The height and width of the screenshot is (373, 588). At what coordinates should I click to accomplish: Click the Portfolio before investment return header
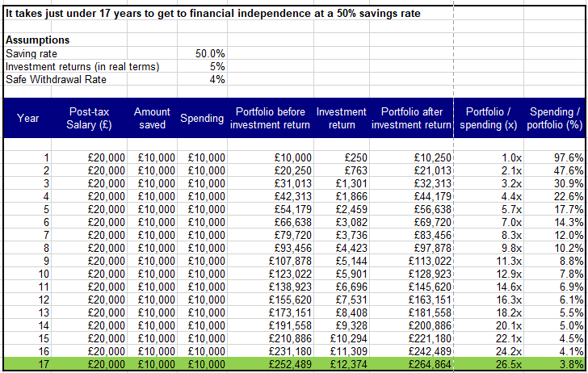pyautogui.click(x=271, y=118)
